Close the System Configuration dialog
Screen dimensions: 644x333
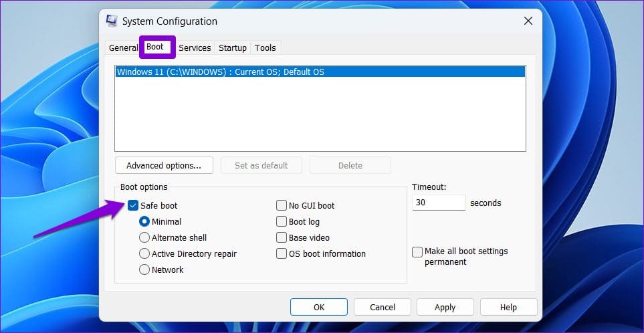tap(528, 21)
